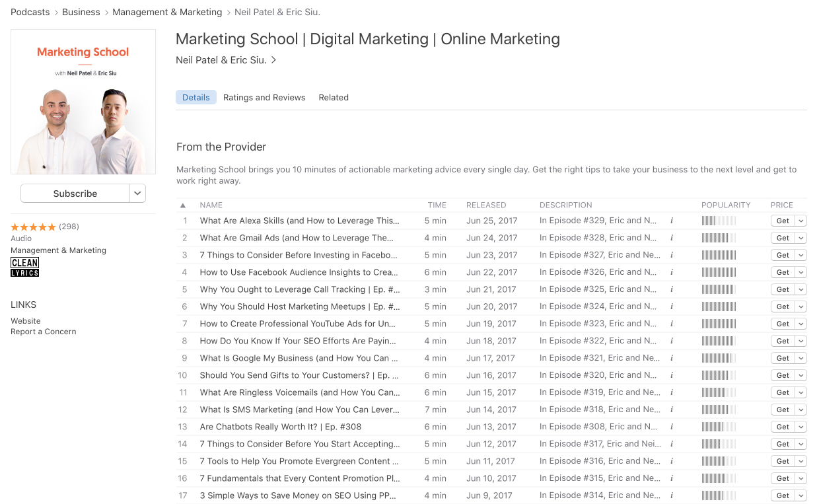Click the Marketing School podcast artwork
Viewport: 817px width, 504px height.
click(x=83, y=102)
